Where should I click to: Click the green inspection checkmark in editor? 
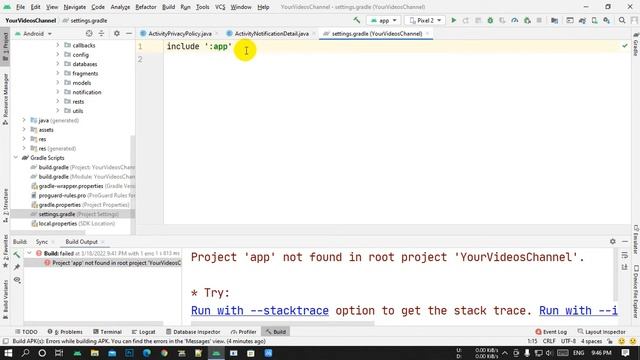pos(625,46)
